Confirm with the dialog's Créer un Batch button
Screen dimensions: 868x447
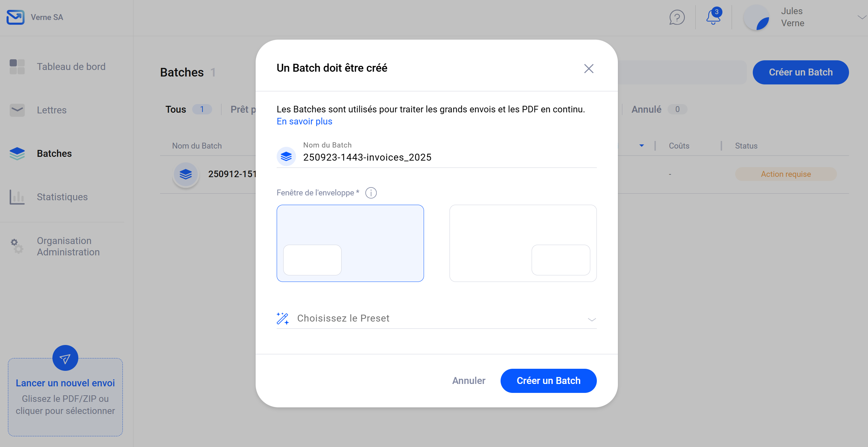548,381
